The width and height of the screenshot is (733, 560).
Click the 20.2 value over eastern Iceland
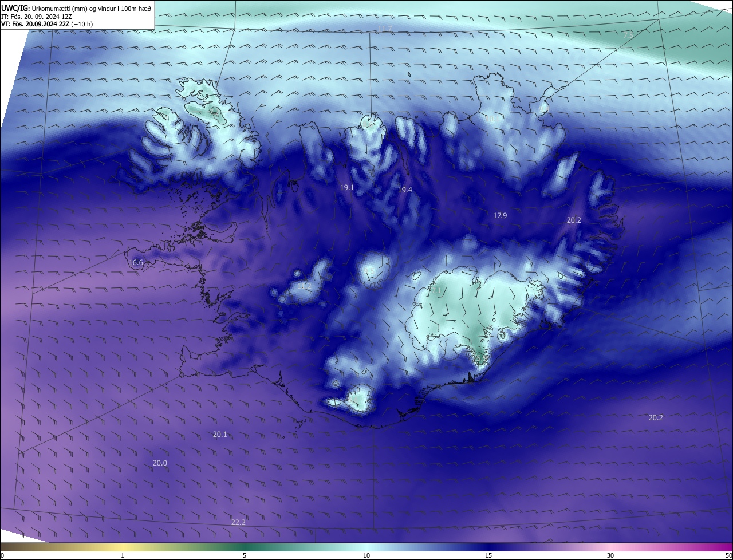point(574,220)
